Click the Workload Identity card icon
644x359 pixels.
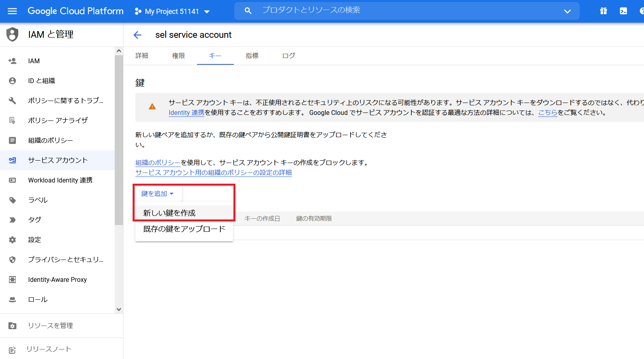(x=12, y=180)
